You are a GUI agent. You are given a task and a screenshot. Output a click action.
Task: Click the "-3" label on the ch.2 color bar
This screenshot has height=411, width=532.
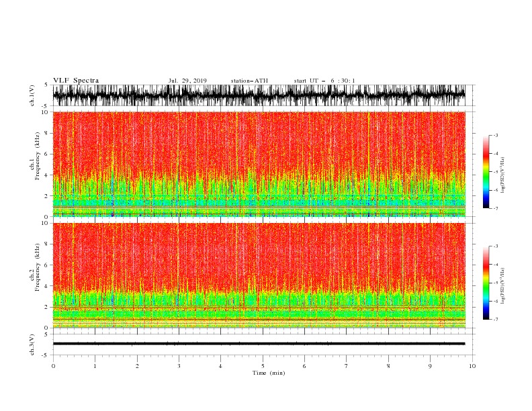click(x=495, y=246)
